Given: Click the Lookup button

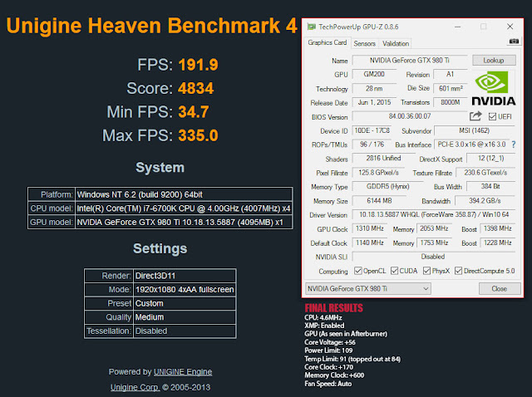Looking at the screenshot, I should 494,61.
